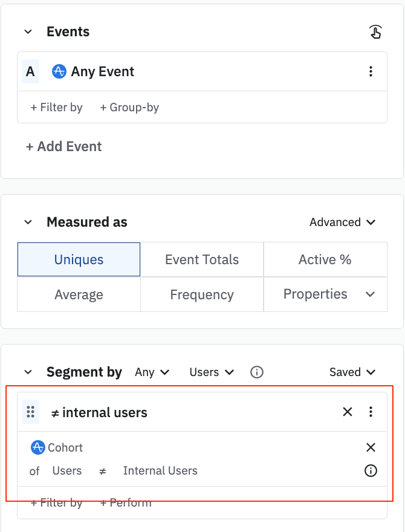Viewport: 405px width, 532px height.
Task: Click the + Add Event button
Action: (63, 146)
